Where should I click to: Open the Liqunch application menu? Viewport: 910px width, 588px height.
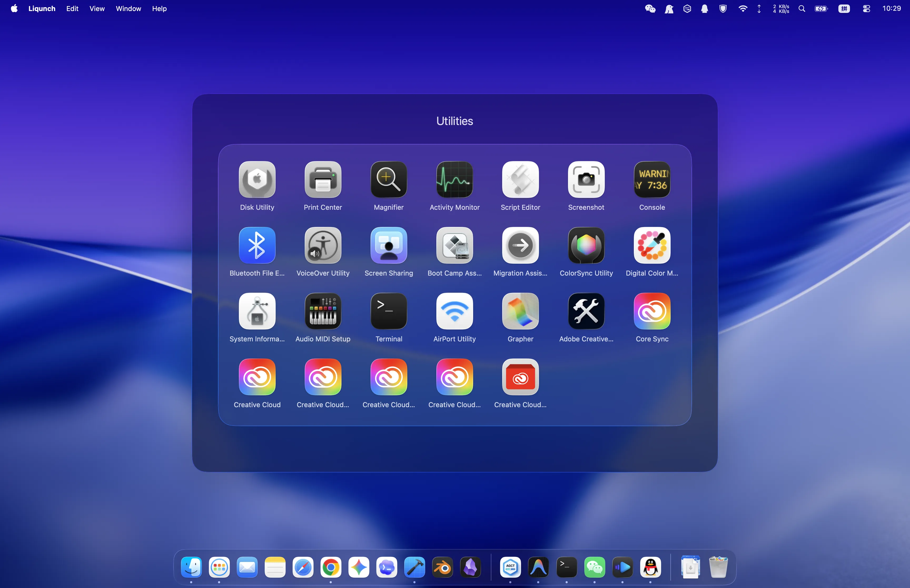point(42,8)
